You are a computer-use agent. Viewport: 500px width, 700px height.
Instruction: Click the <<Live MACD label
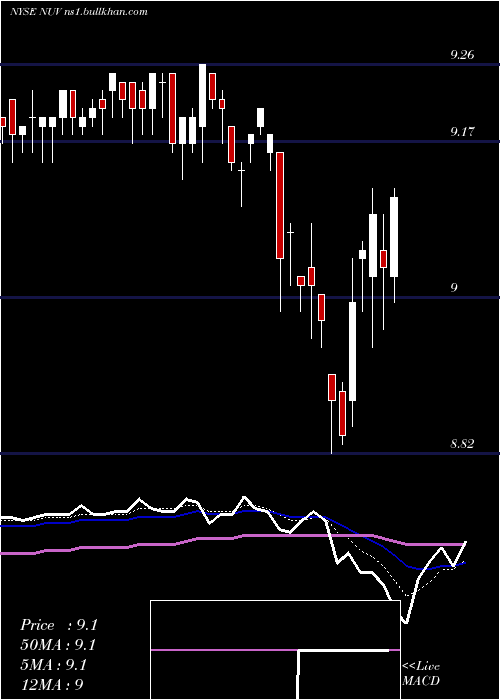point(421,674)
